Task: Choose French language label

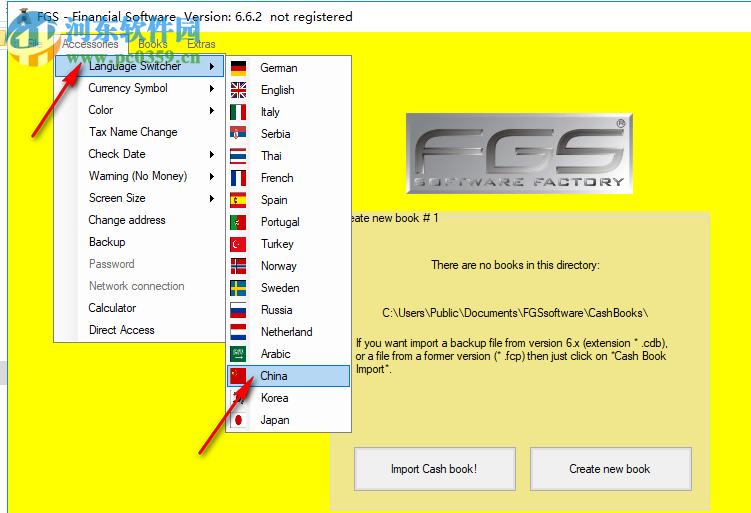Action: [277, 178]
